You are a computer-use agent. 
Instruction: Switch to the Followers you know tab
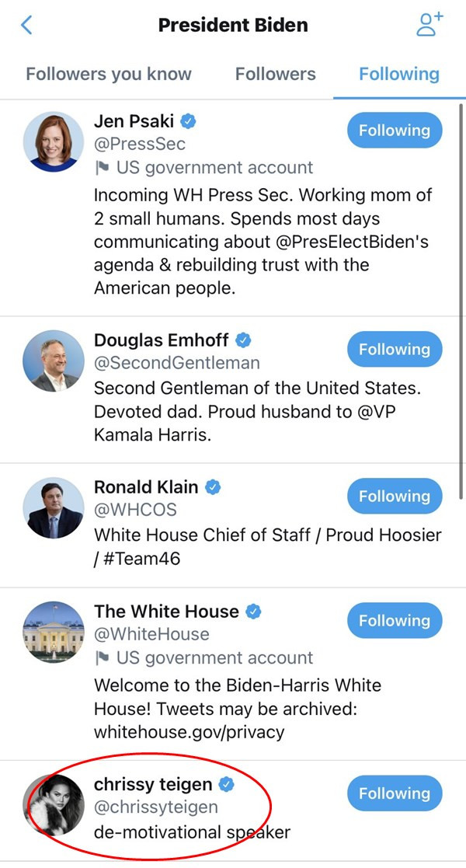tap(109, 75)
